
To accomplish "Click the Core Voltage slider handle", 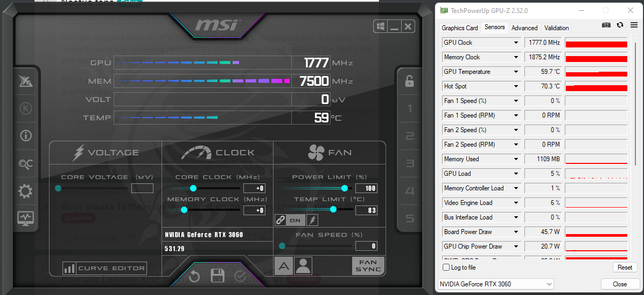I will tap(58, 188).
